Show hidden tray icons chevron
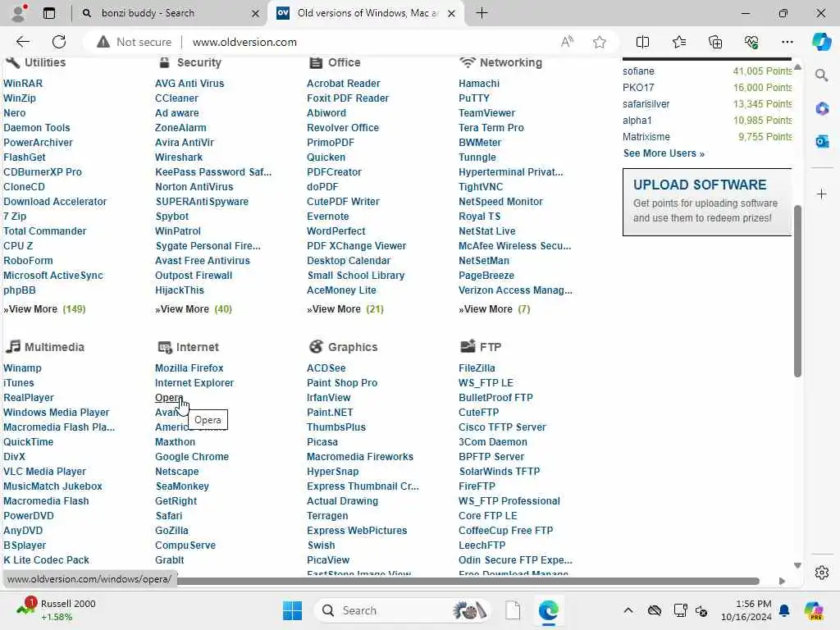 tap(628, 610)
